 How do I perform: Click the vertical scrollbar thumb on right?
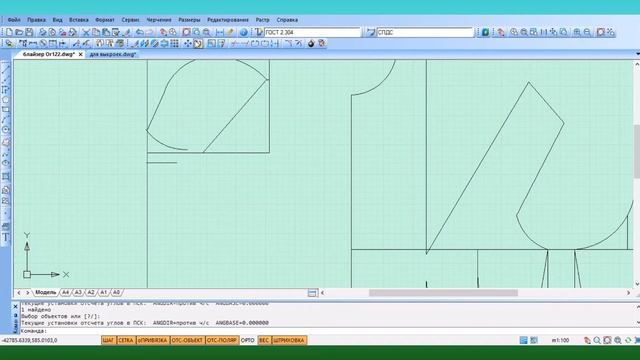click(x=637, y=151)
